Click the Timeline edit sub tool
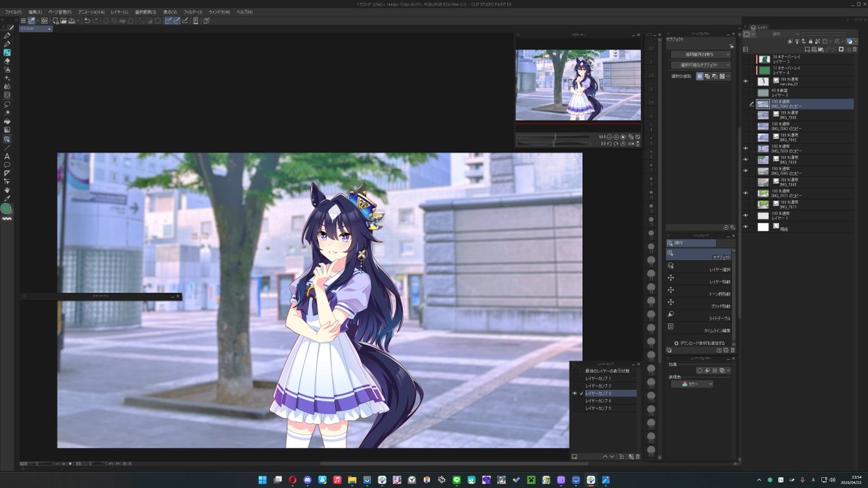The width and height of the screenshot is (868, 488). click(699, 326)
